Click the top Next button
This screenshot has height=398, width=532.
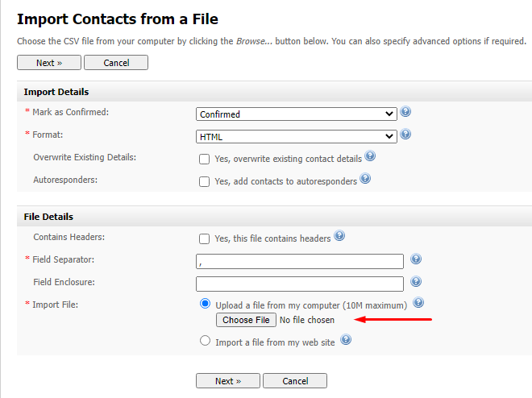pos(49,63)
